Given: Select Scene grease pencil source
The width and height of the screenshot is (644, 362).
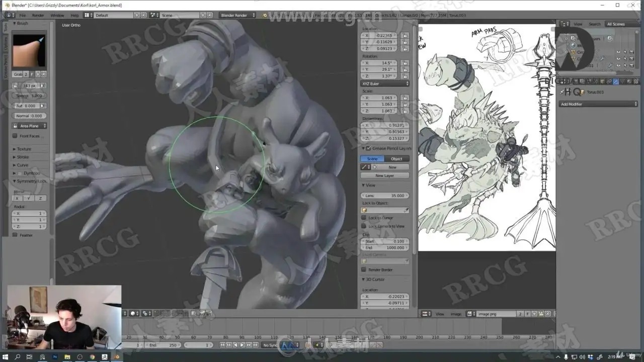Looking at the screenshot, I should (x=372, y=159).
